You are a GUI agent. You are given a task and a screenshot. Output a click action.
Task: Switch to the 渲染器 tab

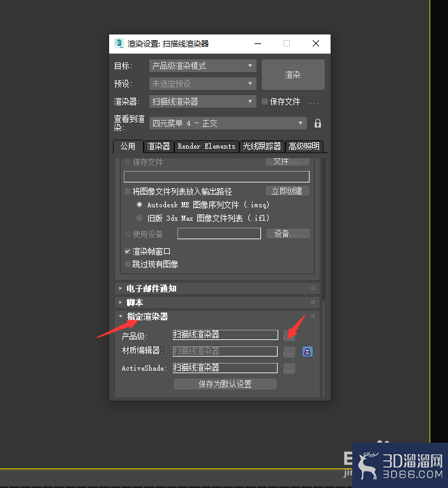[158, 146]
